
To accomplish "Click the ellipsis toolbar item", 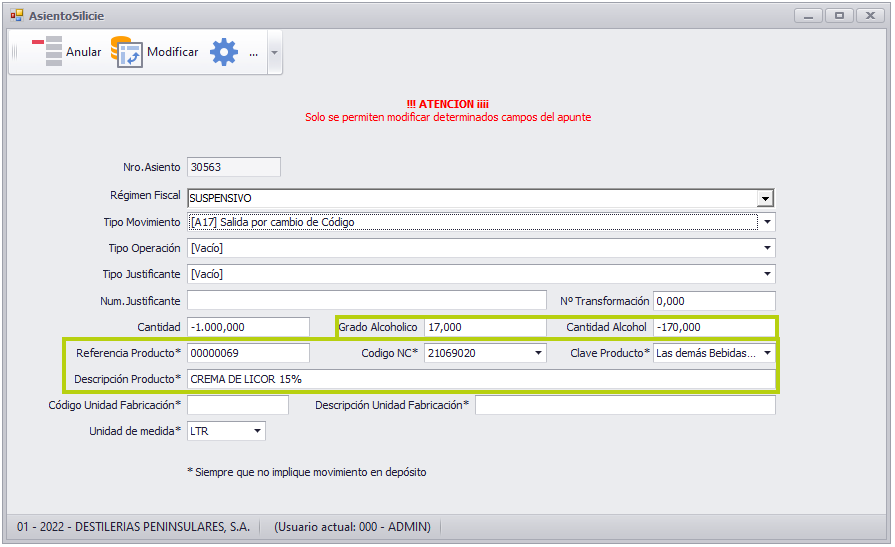I will (253, 53).
